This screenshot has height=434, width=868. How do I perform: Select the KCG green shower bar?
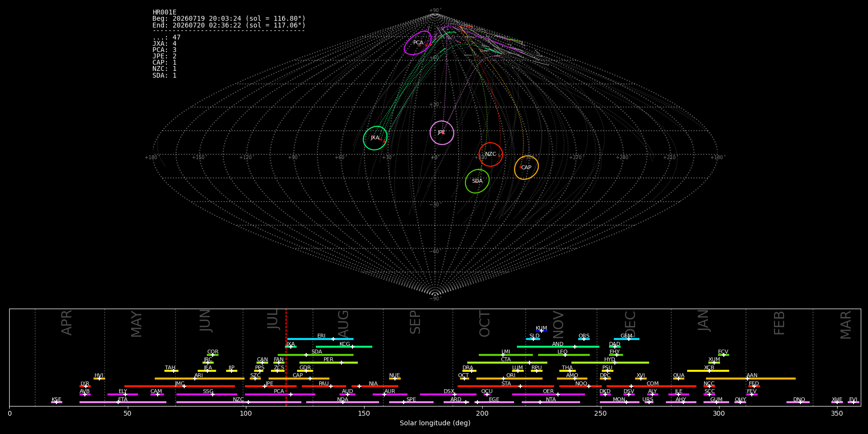[344, 347]
